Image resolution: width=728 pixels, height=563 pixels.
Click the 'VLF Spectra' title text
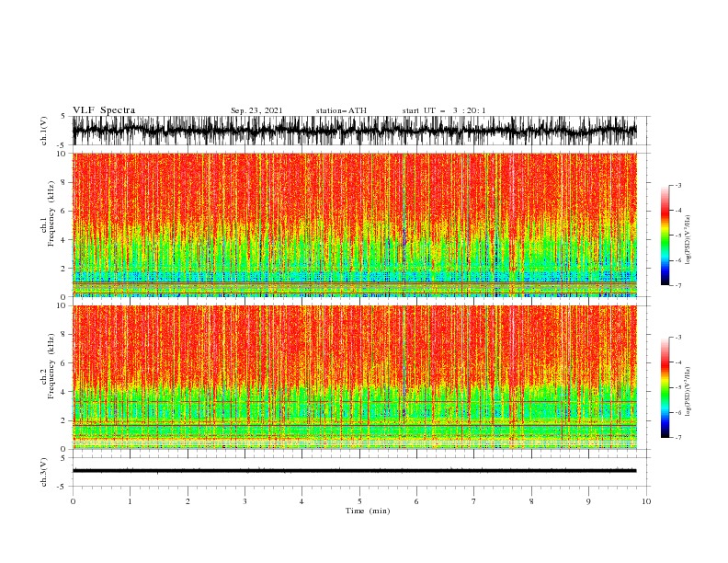104,110
